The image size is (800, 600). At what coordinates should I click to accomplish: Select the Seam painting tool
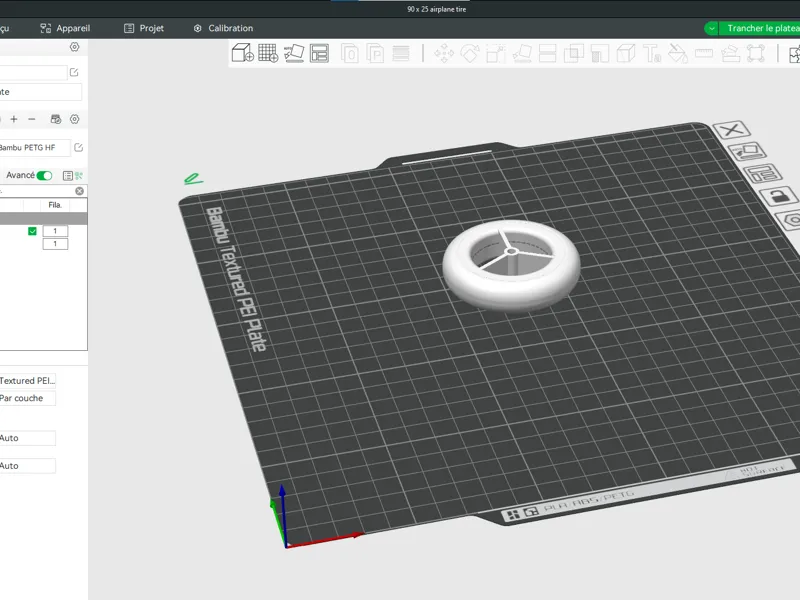[626, 53]
